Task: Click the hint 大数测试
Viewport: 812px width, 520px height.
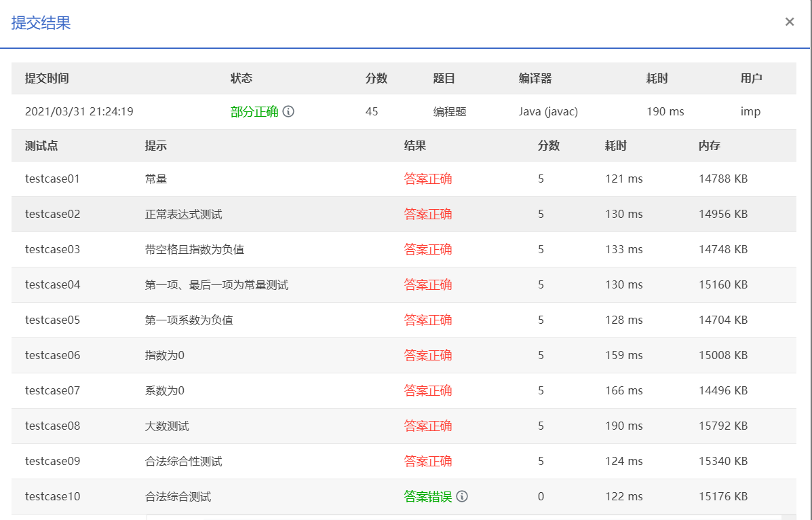Action: tap(167, 426)
